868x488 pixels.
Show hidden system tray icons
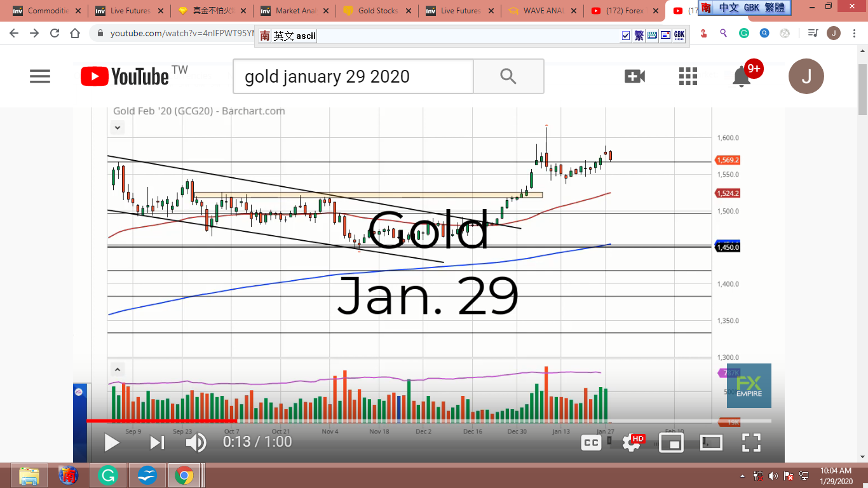point(743,475)
